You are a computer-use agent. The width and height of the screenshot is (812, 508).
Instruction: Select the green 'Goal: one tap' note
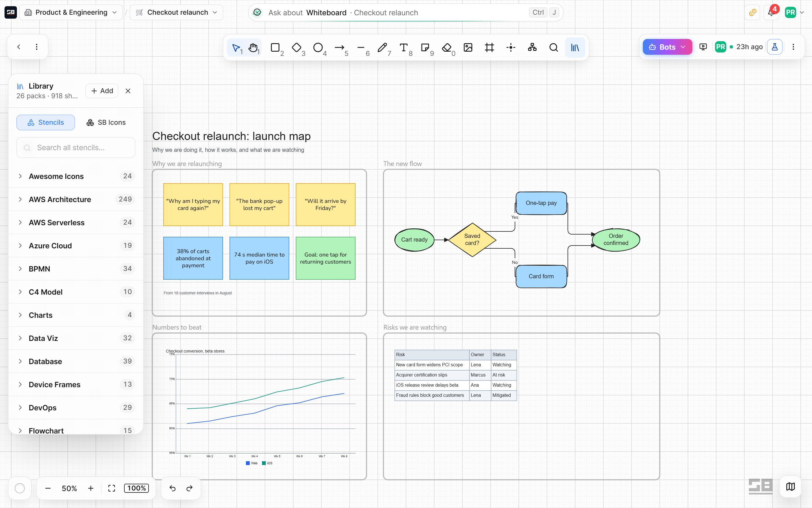(x=325, y=258)
